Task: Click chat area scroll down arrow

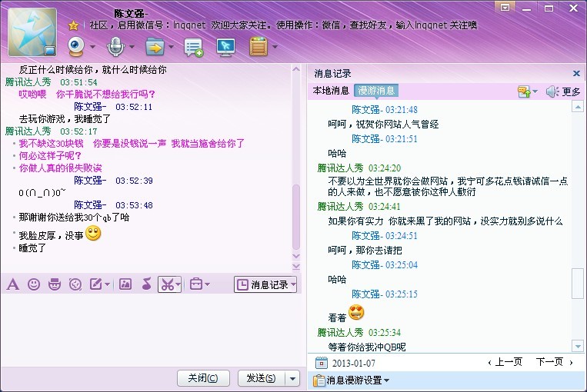Action: pyautogui.click(x=296, y=256)
